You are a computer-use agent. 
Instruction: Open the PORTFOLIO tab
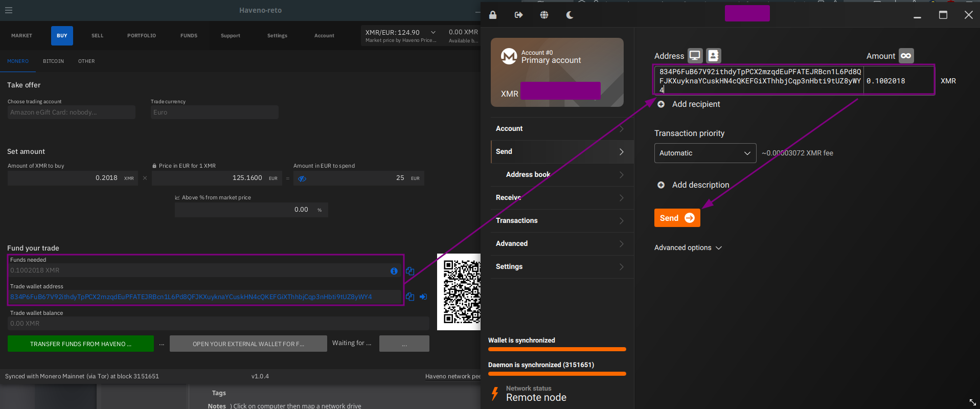click(x=142, y=36)
